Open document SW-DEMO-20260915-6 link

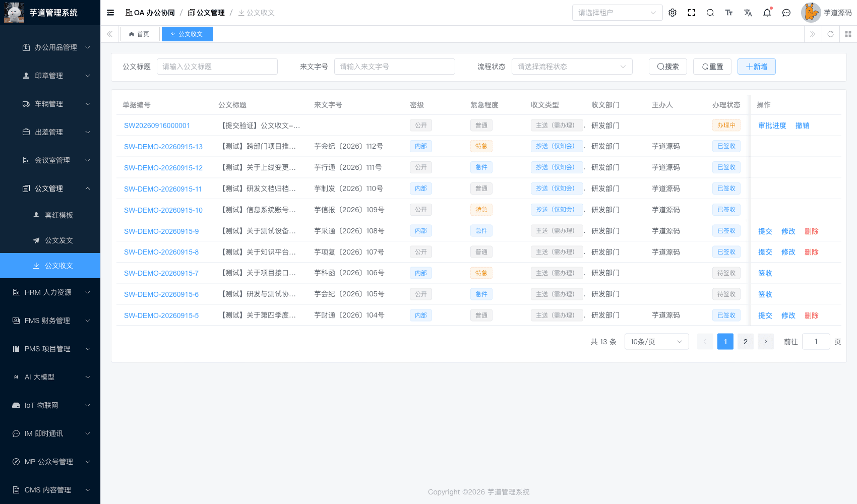click(x=161, y=294)
